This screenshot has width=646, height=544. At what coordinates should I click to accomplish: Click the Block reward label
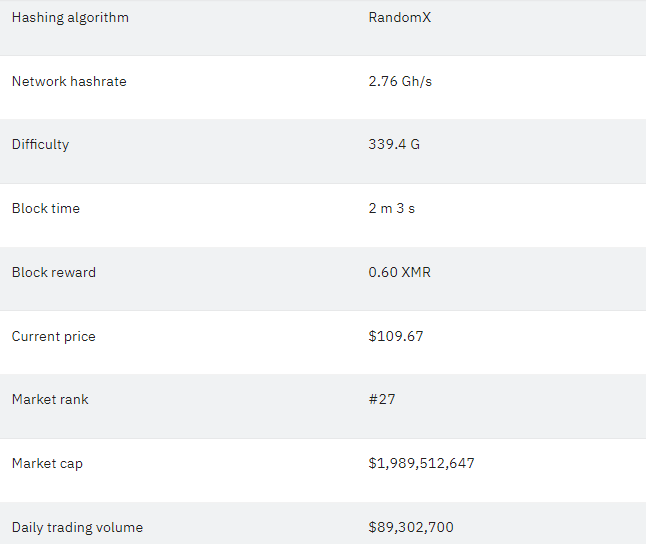coord(54,272)
